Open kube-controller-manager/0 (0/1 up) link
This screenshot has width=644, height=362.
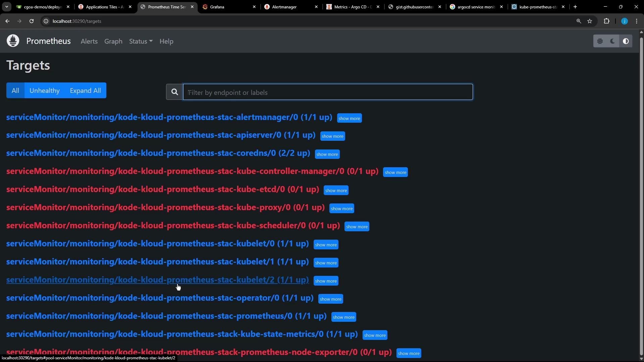pos(192,171)
